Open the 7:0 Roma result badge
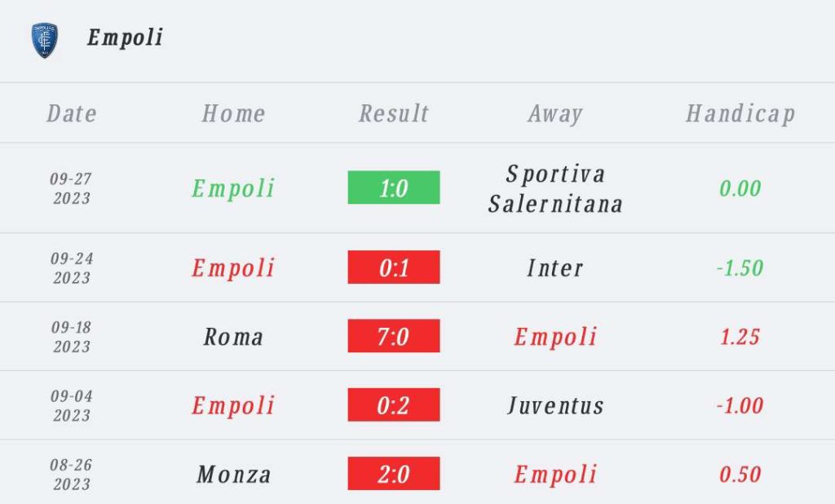This screenshot has width=835, height=504. [394, 336]
